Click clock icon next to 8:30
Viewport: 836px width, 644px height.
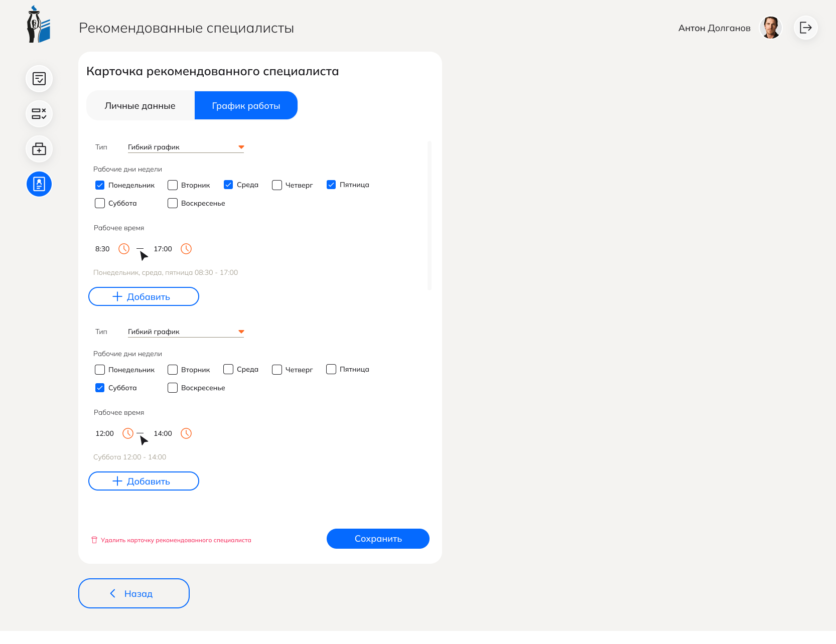point(124,249)
